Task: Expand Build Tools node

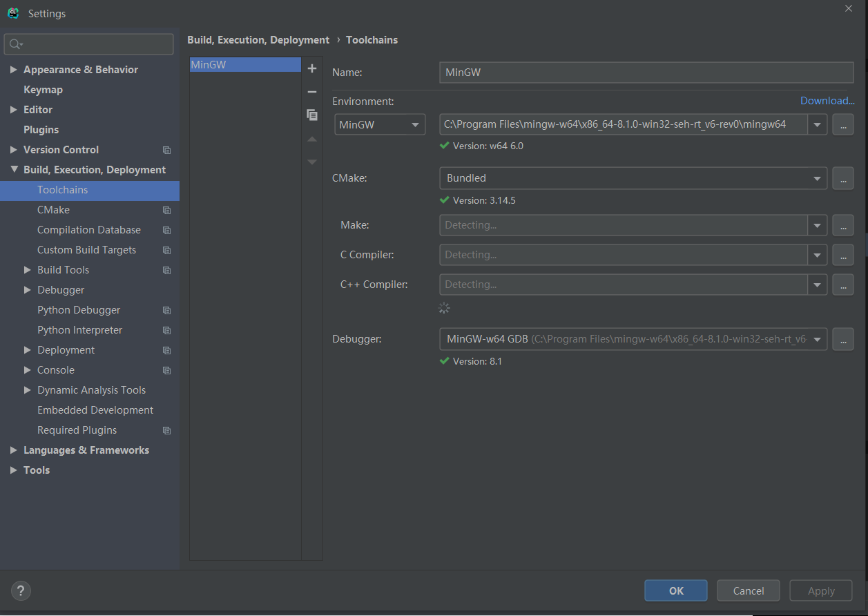Action: (28, 270)
